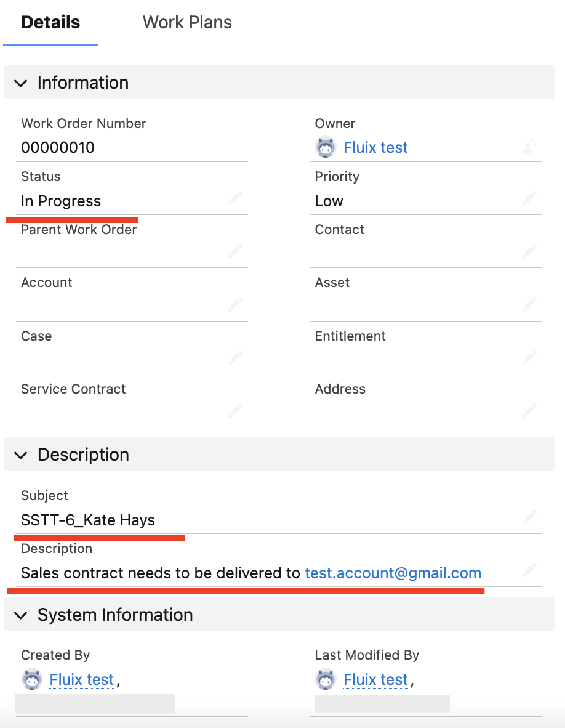Select the Details tab
This screenshot has width=565, height=728.
point(50,22)
